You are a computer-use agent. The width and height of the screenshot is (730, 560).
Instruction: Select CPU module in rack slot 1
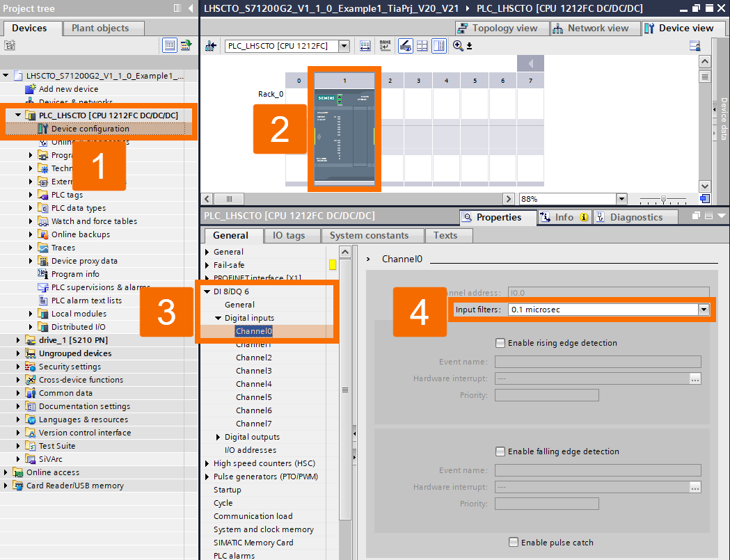tap(344, 134)
